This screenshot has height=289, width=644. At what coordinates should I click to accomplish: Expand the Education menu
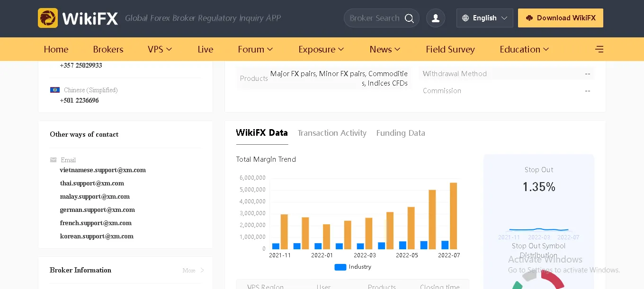pyautogui.click(x=524, y=49)
